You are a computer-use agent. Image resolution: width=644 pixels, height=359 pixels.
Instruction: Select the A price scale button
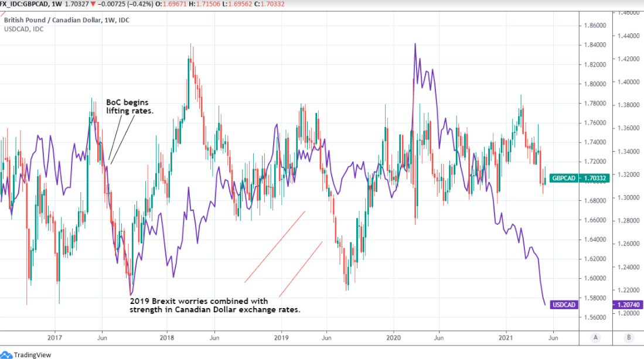pos(595,338)
